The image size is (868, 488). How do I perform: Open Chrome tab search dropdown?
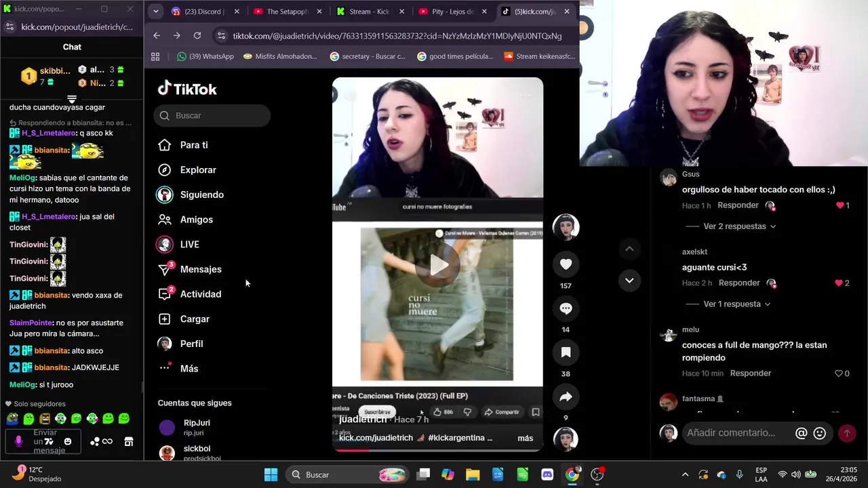(x=156, y=12)
